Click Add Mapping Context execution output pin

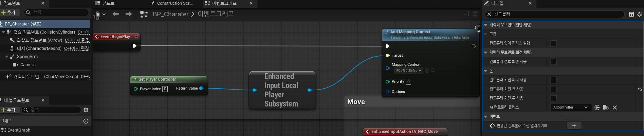coord(474,46)
